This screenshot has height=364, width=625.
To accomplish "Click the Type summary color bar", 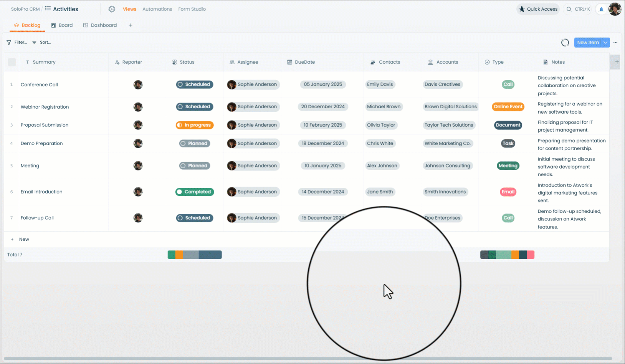I will point(507,255).
